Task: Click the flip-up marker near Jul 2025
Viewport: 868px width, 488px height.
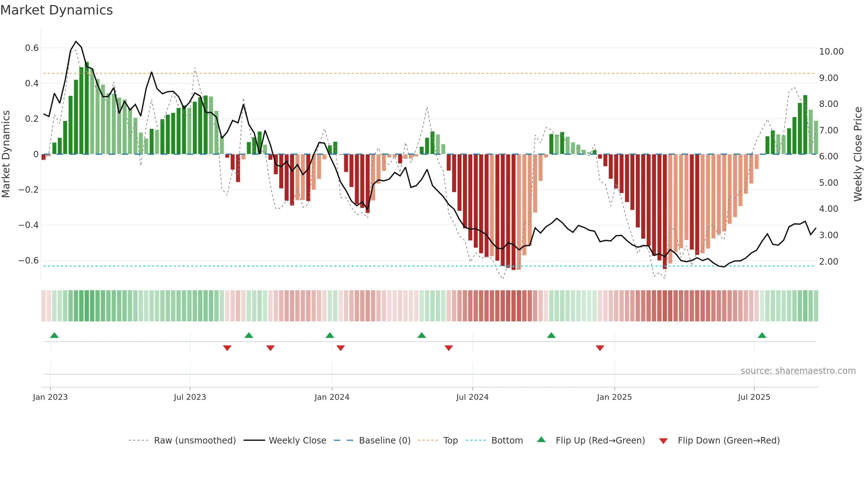Action: click(762, 335)
